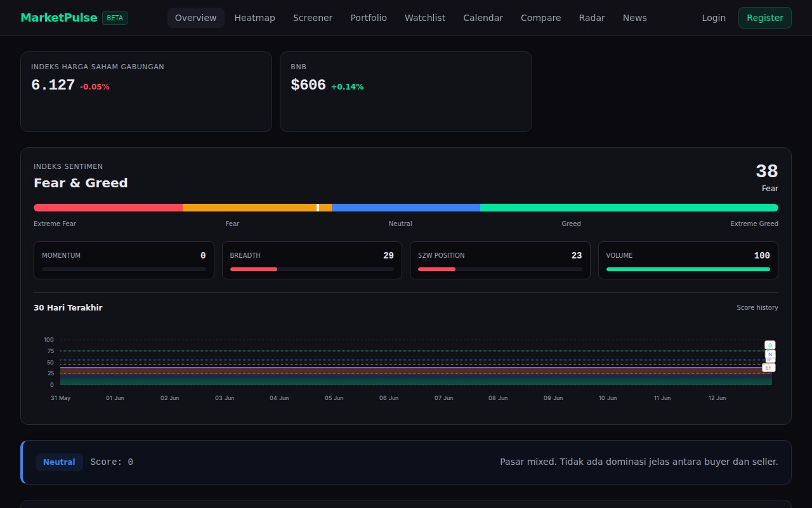Click the 6.127 index value

[x=53, y=85]
